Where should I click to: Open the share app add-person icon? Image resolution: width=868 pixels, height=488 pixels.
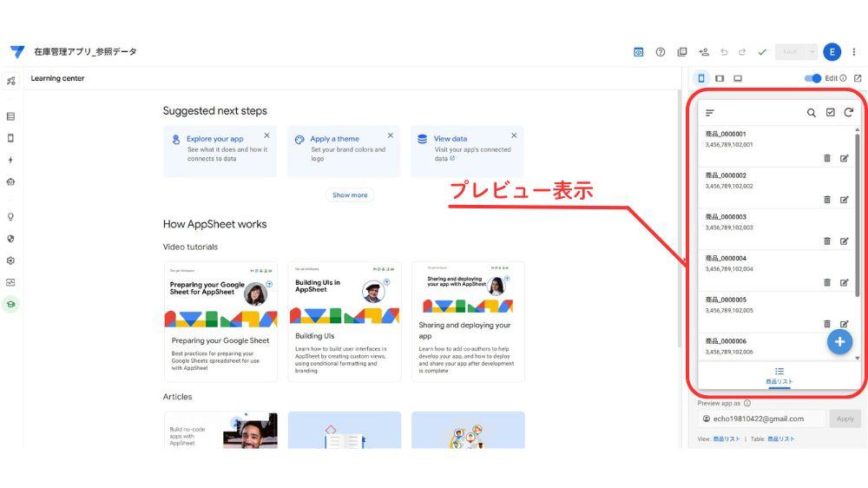tap(704, 52)
